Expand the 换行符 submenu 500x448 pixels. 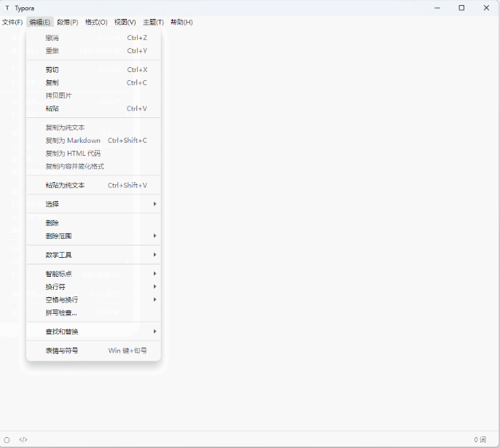[93, 287]
